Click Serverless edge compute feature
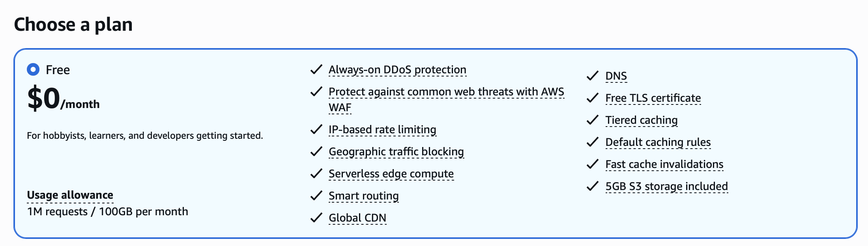 click(391, 174)
